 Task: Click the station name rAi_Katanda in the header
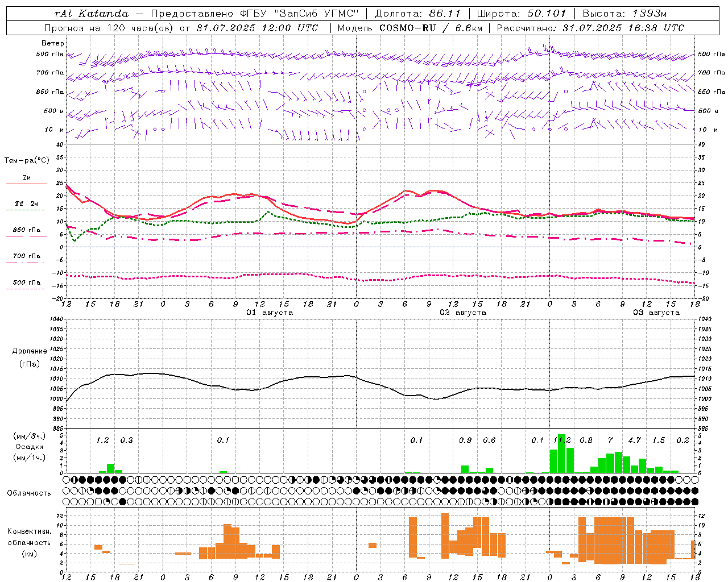[92, 14]
